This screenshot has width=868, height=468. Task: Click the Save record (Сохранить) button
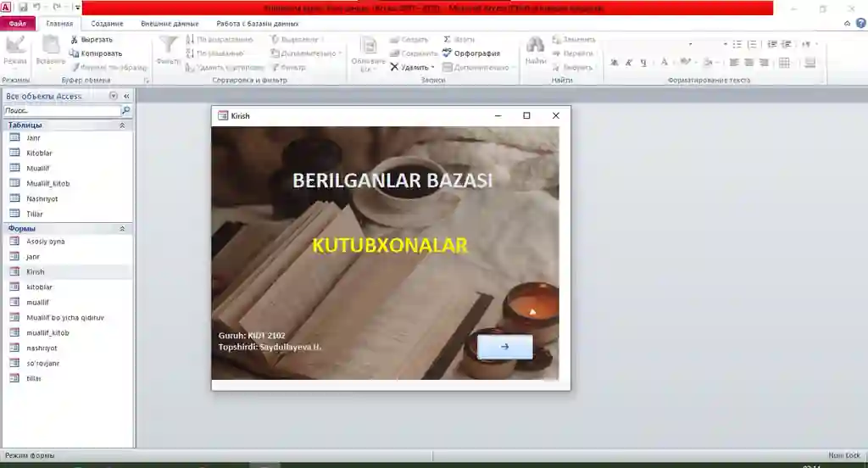414,53
